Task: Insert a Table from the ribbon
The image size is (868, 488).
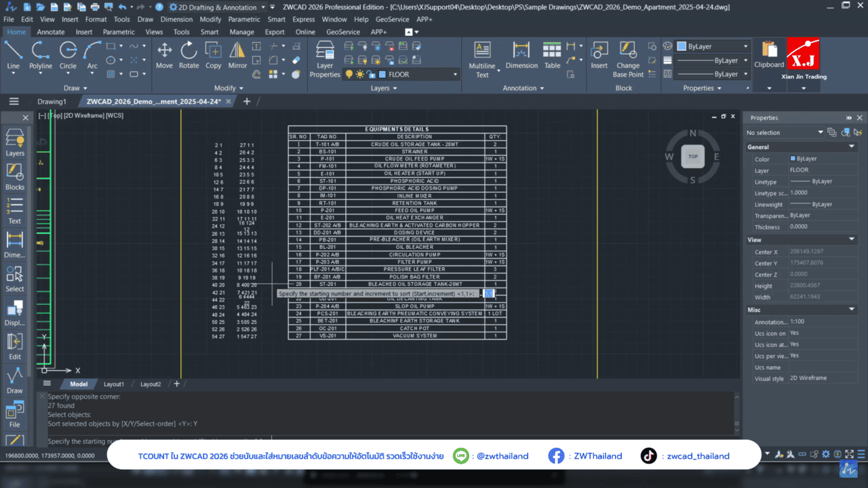Action: click(x=553, y=54)
